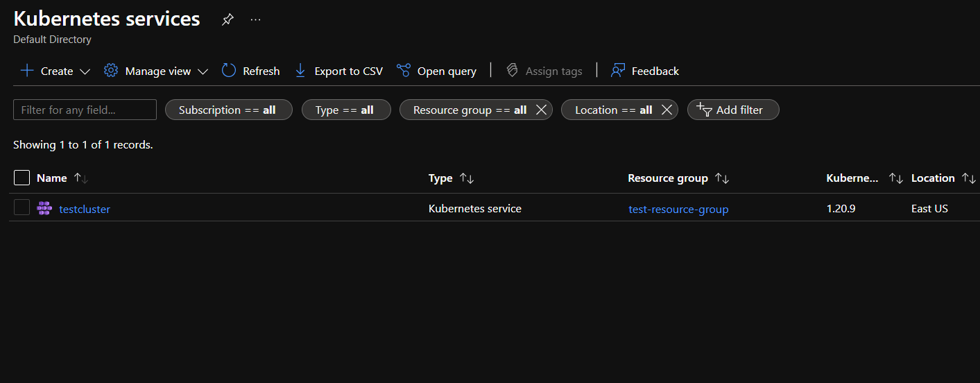Remove the Resource group filter with X

[542, 110]
